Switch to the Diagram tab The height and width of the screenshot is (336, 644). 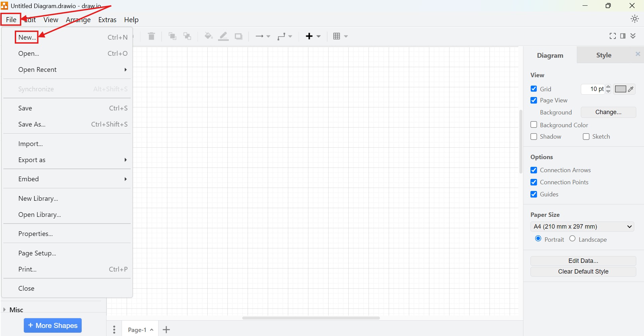click(550, 55)
